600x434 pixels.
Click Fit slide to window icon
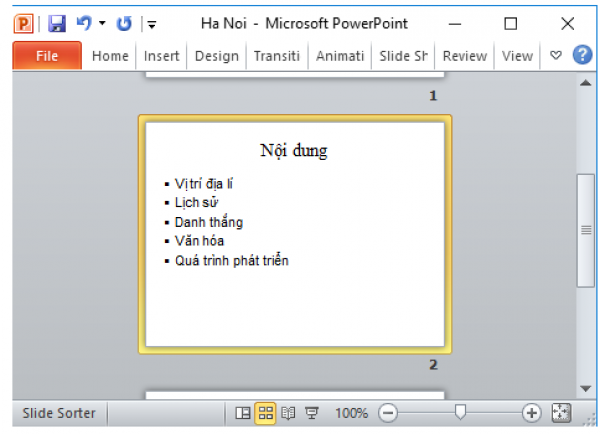[x=561, y=413]
